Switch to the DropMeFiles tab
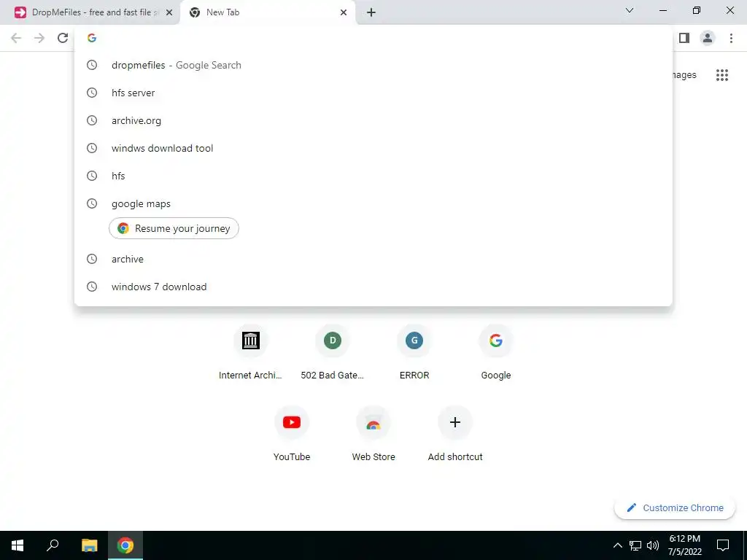This screenshot has height=560, width=747. pos(90,13)
